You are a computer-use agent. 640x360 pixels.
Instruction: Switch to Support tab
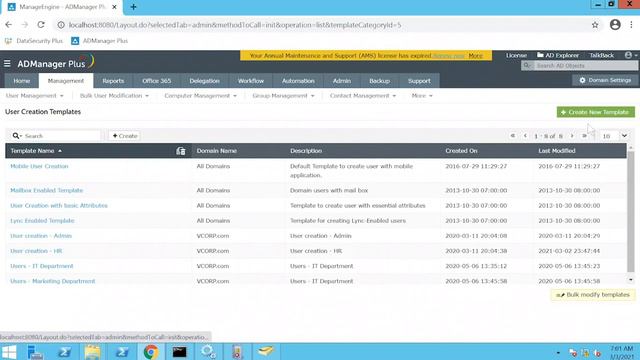[x=419, y=81]
